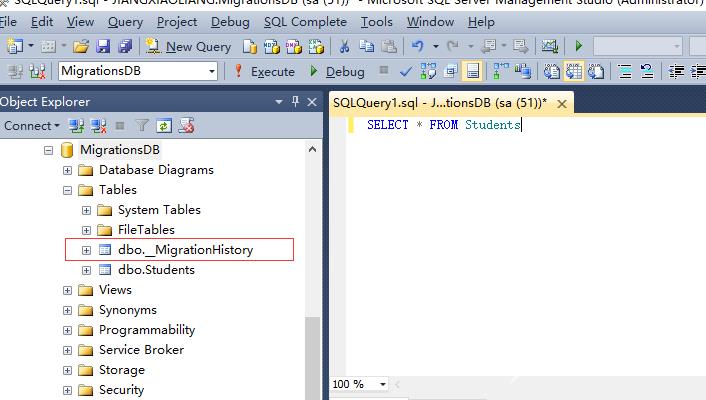Open the Debug menu in menu bar
The image size is (706, 400).
coord(230,22)
